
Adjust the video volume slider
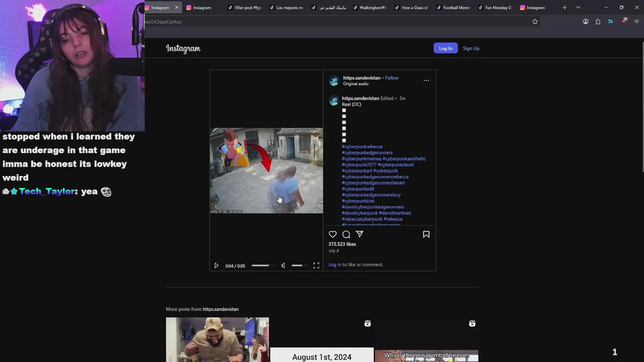[x=299, y=265]
